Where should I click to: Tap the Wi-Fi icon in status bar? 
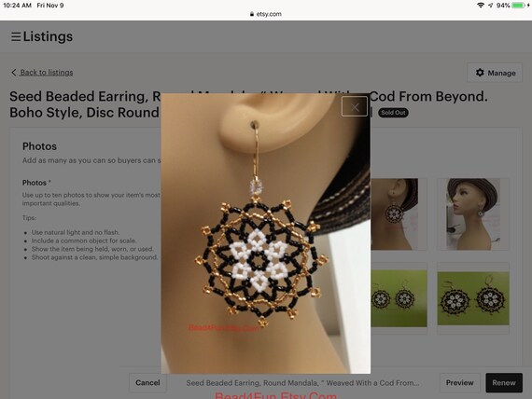pos(481,5)
